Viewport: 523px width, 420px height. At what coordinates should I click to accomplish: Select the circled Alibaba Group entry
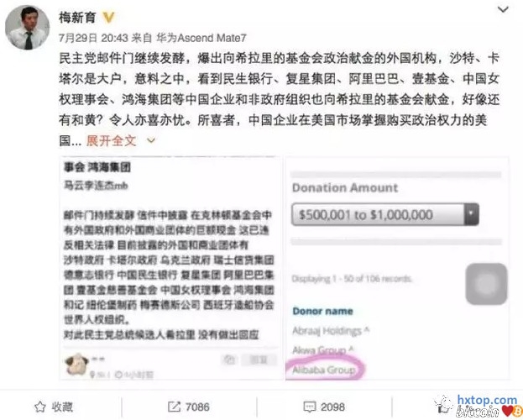(324, 370)
